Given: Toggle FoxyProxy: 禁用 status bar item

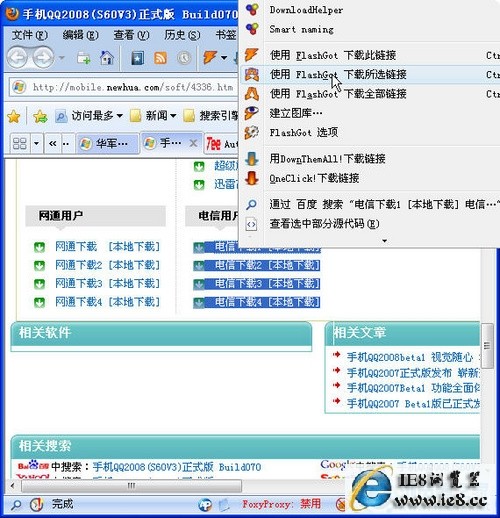Looking at the screenshot, I should (281, 503).
